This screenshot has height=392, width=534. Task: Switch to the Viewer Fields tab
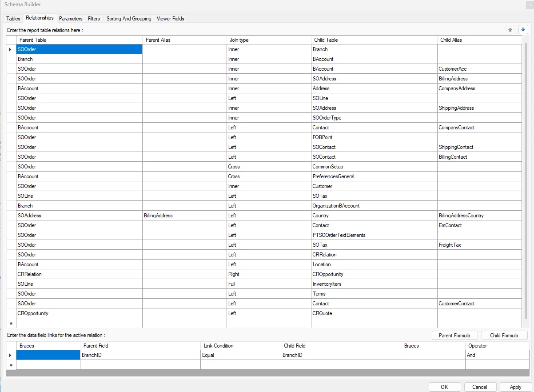(170, 19)
